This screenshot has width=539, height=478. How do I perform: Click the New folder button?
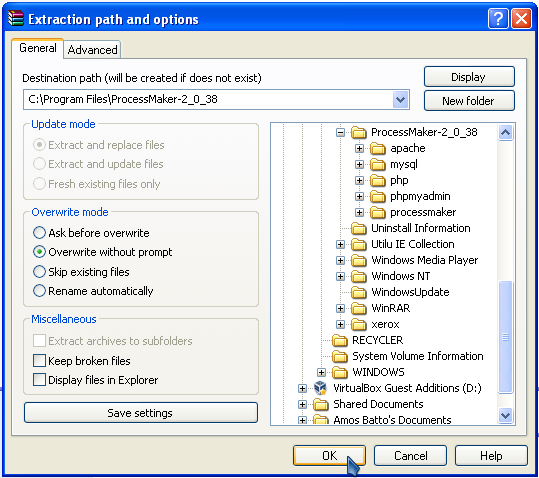(x=469, y=101)
